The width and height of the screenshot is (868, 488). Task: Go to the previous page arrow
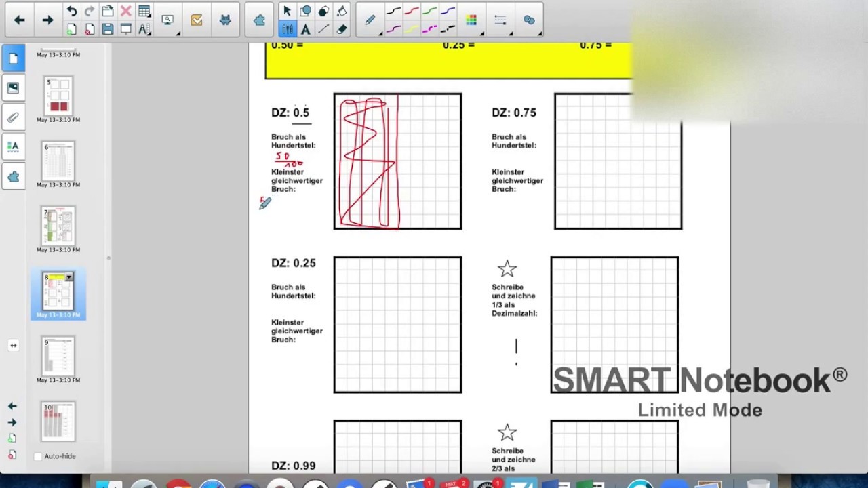(19, 20)
